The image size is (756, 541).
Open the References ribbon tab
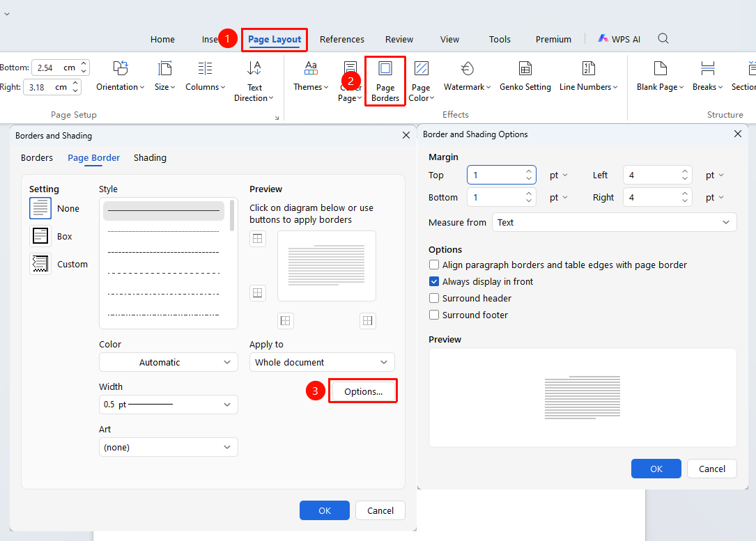(342, 39)
